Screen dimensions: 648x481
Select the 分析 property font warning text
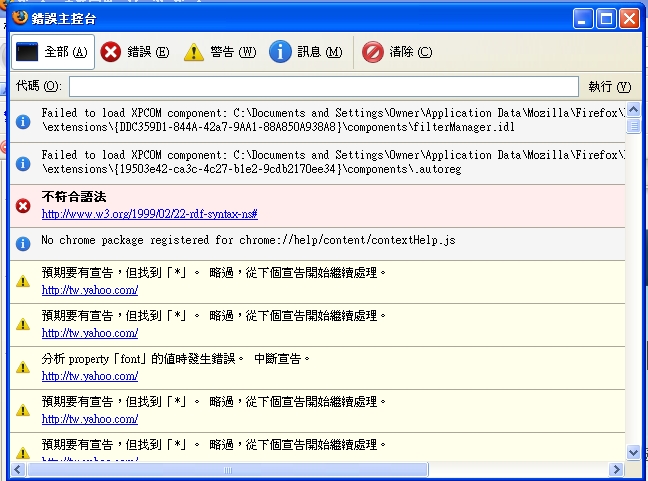click(x=176, y=359)
